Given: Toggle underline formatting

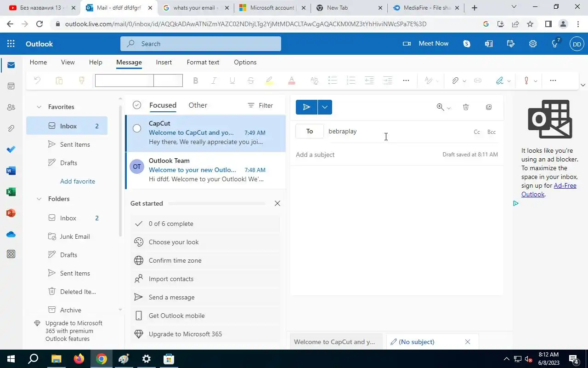Looking at the screenshot, I should [232, 80].
